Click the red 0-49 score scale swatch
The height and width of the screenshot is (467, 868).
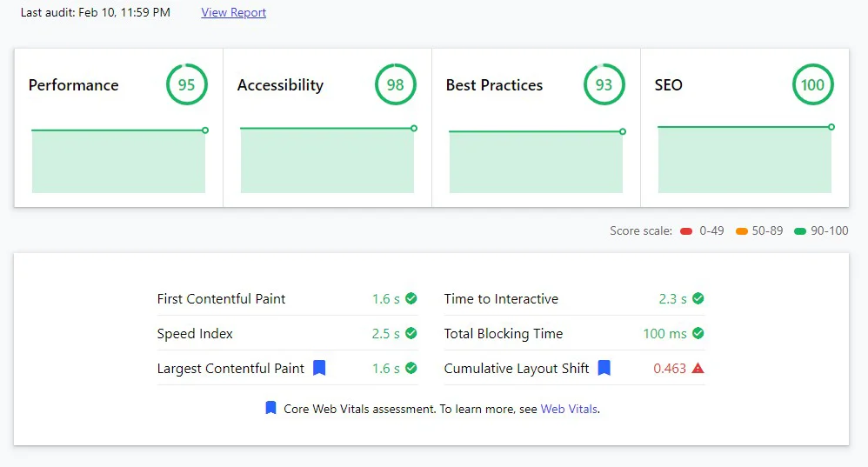tap(686, 231)
